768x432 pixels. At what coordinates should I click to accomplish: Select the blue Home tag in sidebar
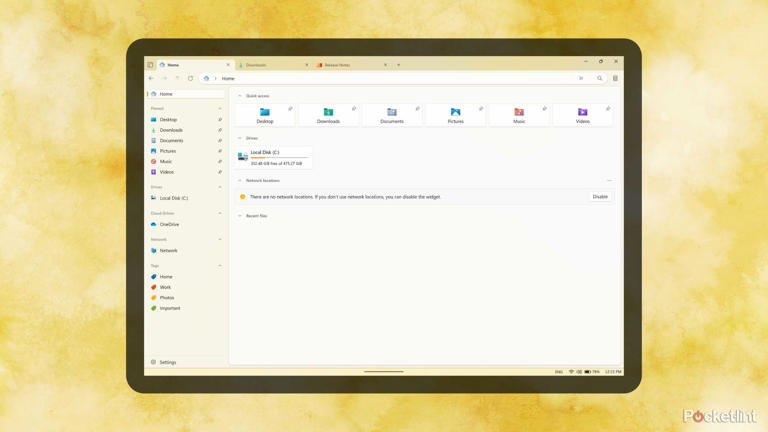pyautogui.click(x=186, y=277)
